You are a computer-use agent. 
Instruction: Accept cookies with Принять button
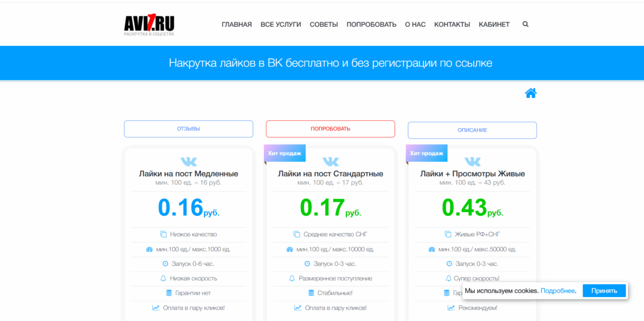[604, 291]
